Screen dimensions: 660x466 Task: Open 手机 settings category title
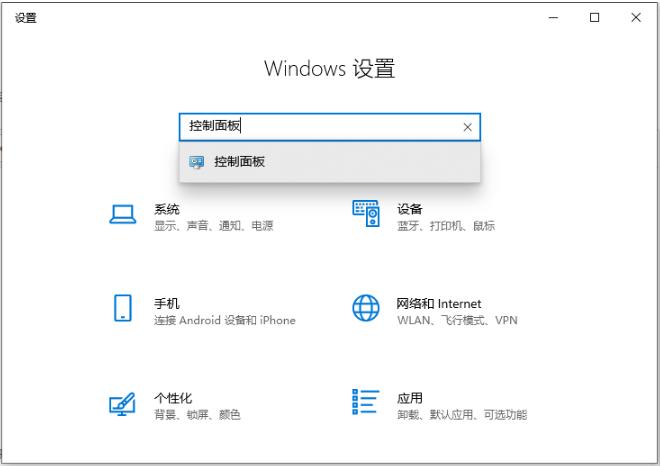click(167, 304)
